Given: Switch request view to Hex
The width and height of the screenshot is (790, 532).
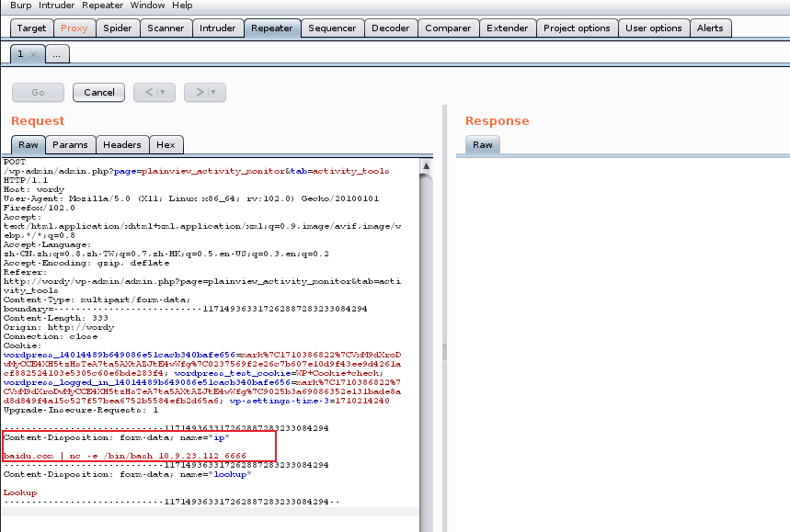Looking at the screenshot, I should click(x=166, y=145).
